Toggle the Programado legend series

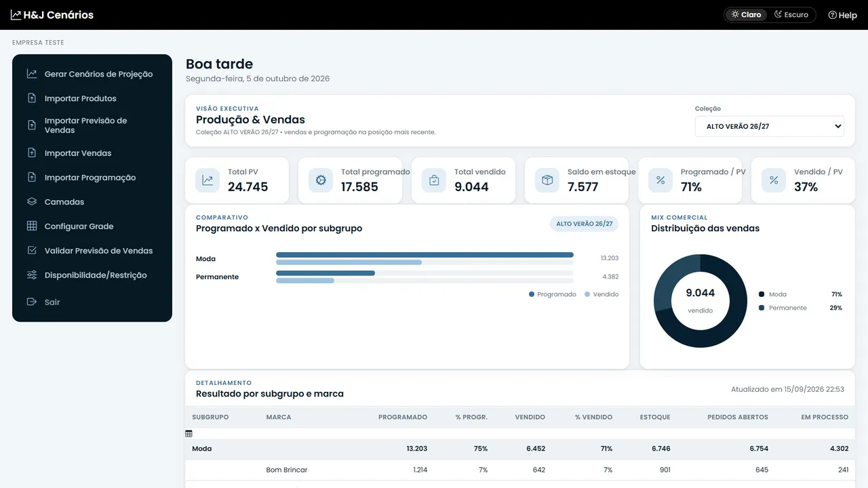pyautogui.click(x=552, y=294)
